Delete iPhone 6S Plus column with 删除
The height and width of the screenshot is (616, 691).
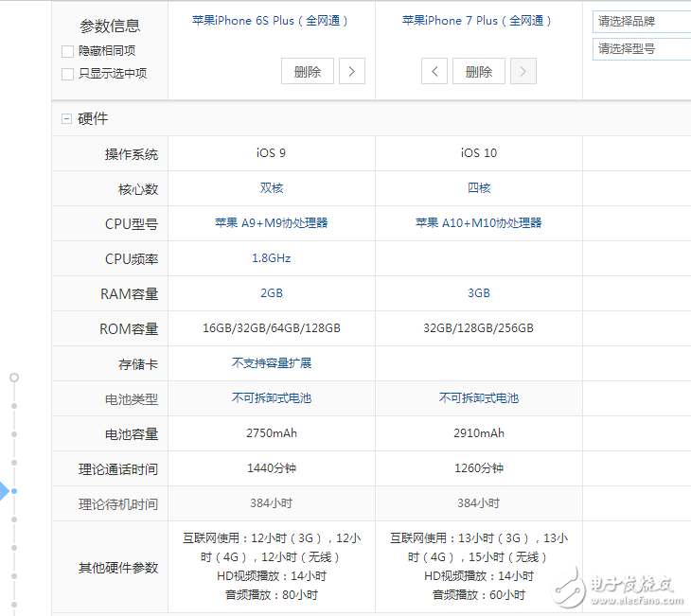(x=308, y=71)
